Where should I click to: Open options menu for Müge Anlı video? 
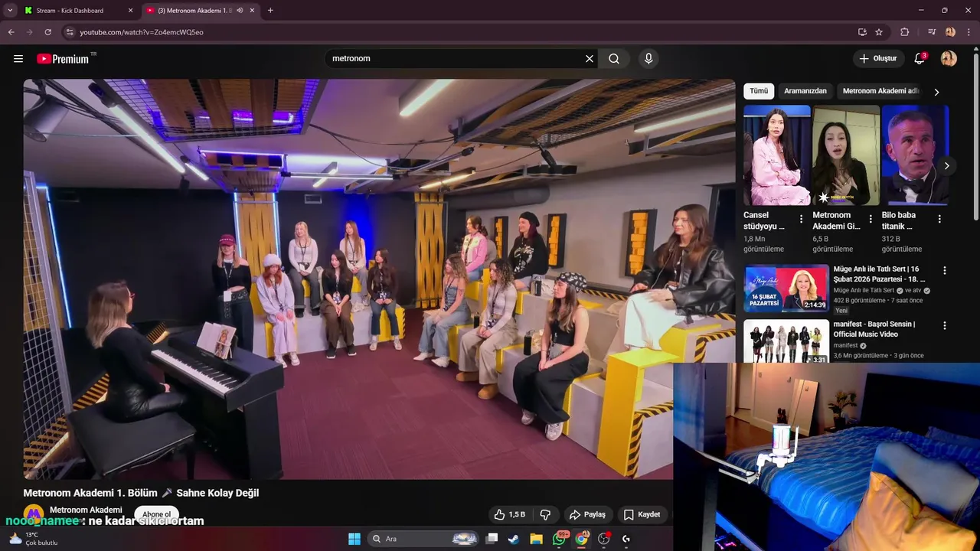click(944, 270)
